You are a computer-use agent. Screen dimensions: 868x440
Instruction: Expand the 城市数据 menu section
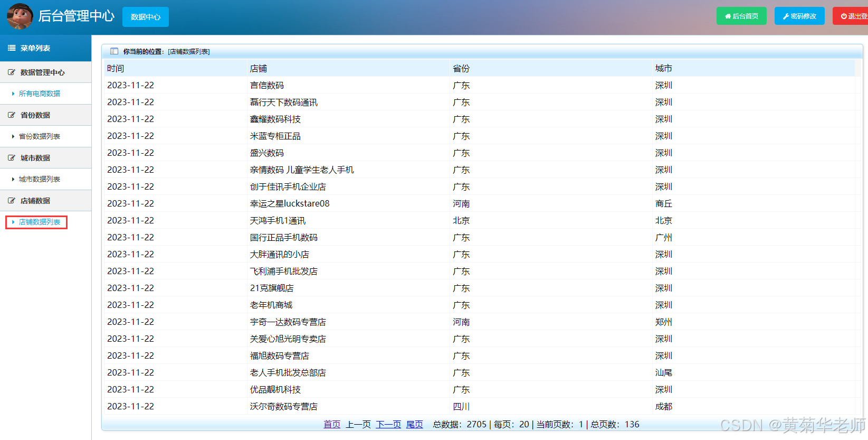tap(45, 158)
